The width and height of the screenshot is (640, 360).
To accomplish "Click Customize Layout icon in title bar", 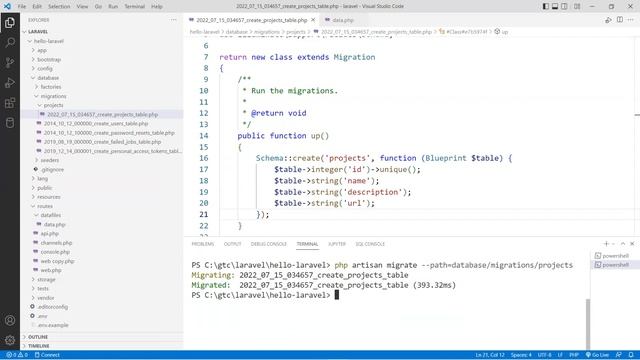I will pyautogui.click(x=577, y=6).
